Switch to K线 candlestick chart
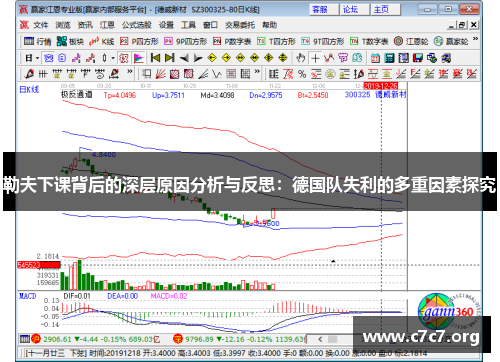This screenshot has width=500, height=362. (x=102, y=41)
